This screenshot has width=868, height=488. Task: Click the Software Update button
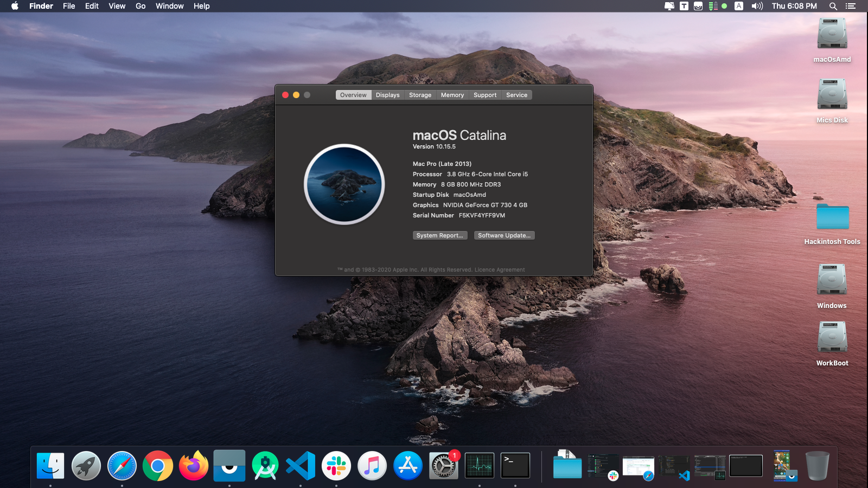(x=505, y=235)
